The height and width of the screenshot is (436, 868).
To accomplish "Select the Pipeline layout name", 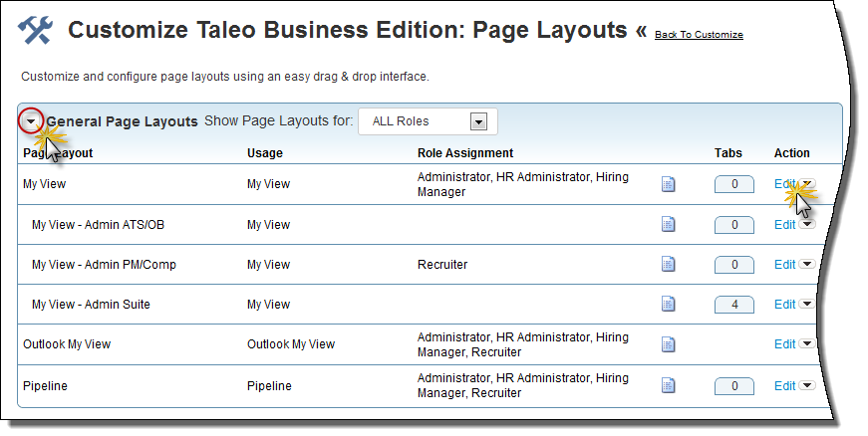I will [x=45, y=386].
